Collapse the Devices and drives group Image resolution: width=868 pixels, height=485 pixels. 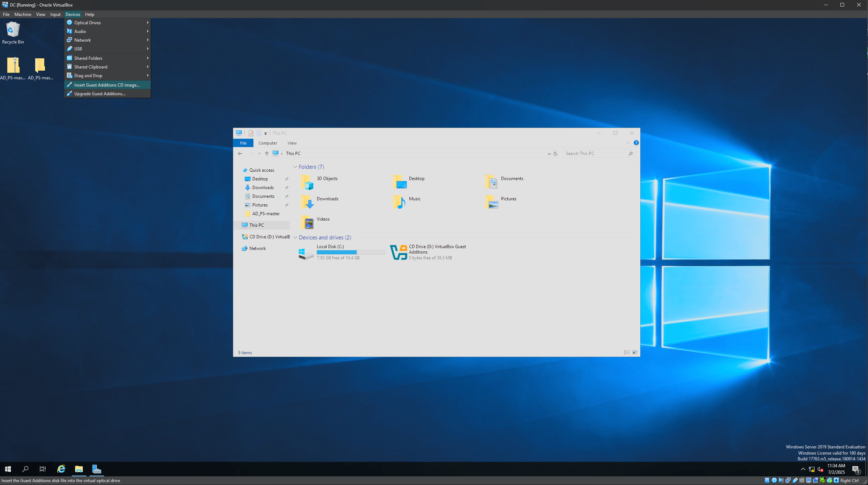click(x=295, y=238)
